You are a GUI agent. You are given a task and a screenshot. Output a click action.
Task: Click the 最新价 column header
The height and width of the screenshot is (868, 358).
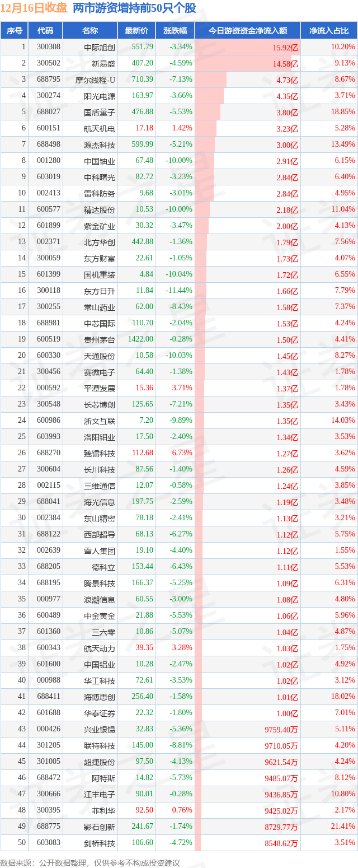click(136, 31)
